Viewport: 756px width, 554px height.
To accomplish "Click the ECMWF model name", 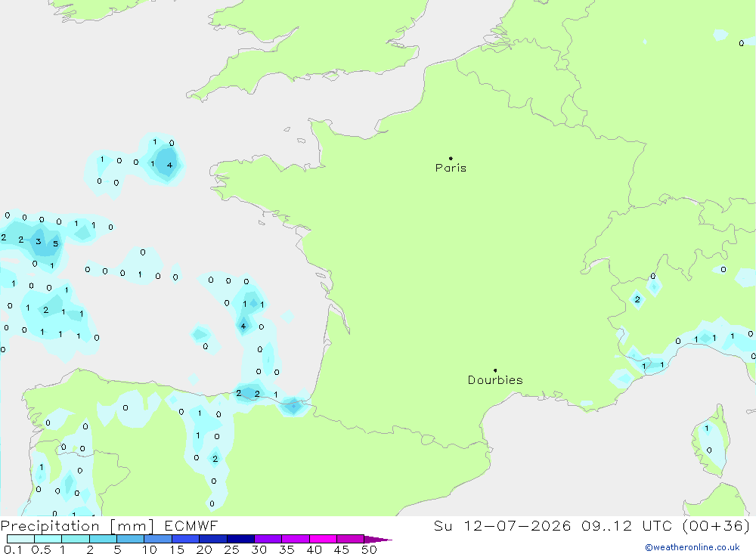I will tap(191, 525).
